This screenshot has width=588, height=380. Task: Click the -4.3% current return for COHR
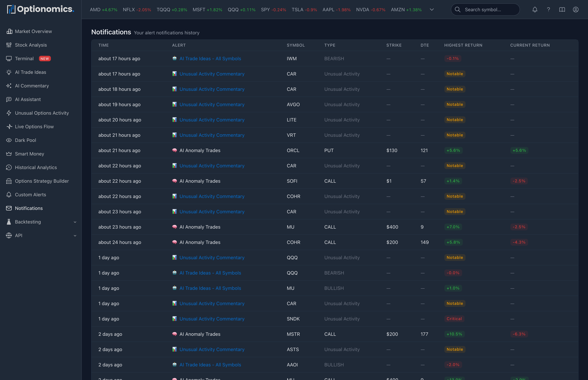(519, 242)
